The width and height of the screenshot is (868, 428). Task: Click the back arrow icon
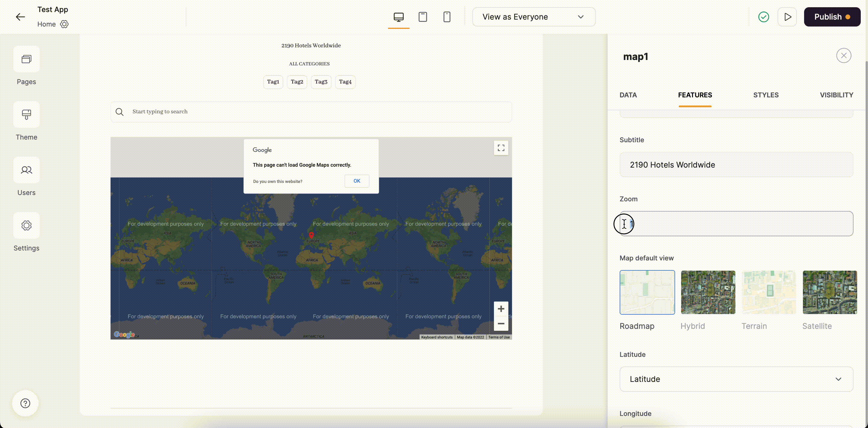20,17
